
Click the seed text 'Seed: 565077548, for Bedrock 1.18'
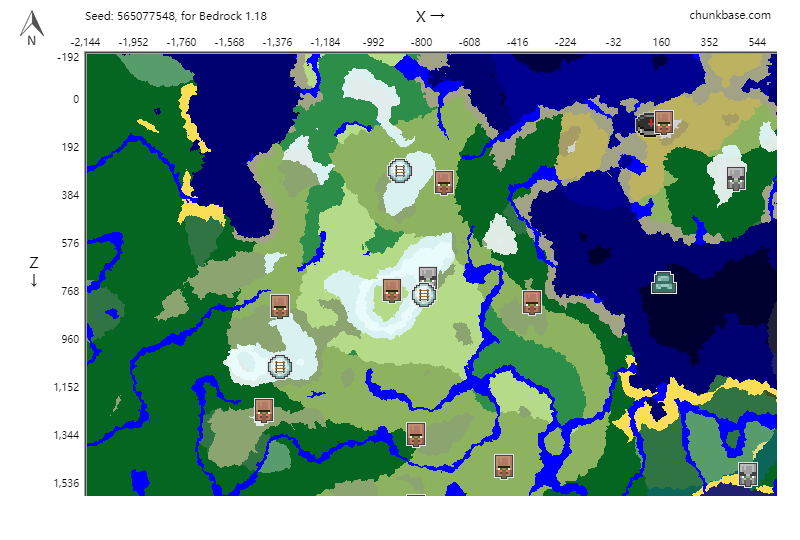(x=176, y=16)
